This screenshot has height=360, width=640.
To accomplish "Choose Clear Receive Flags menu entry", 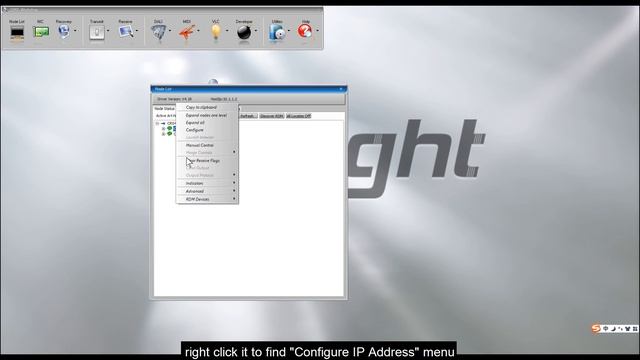I will click(x=207, y=161).
